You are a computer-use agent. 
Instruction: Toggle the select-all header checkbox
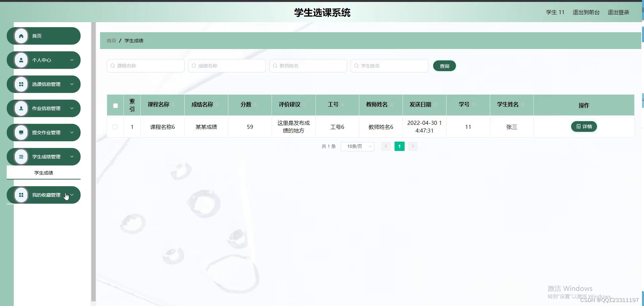[116, 106]
